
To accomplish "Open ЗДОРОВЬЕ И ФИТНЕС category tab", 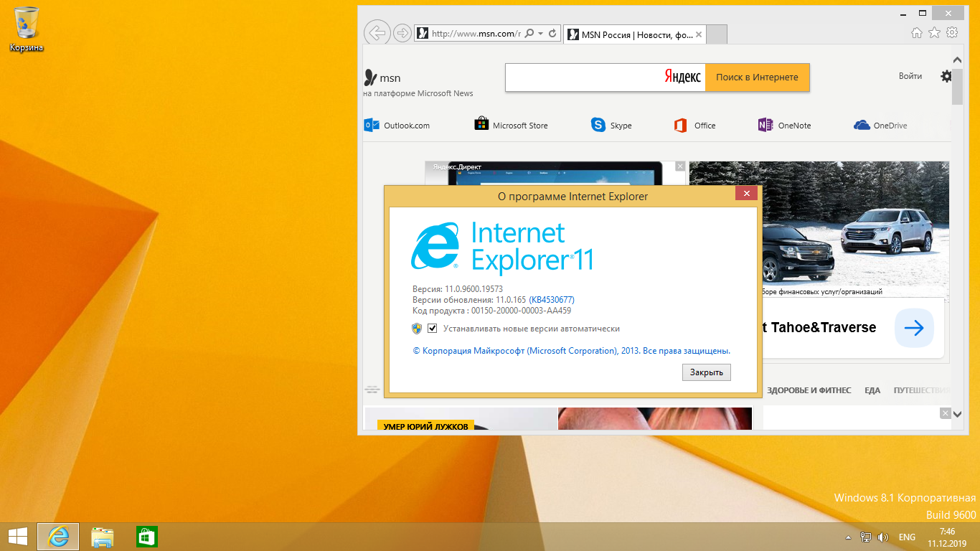I will (x=809, y=390).
